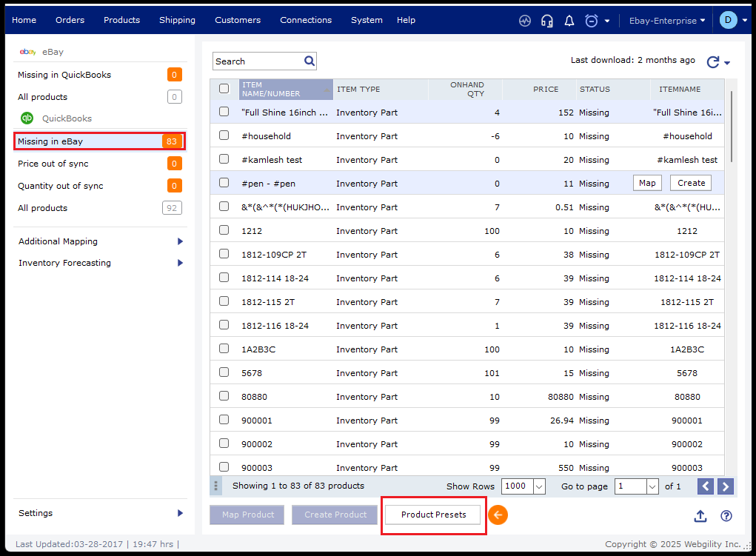The height and width of the screenshot is (556, 756).
Task: Go to next page arrow button
Action: coord(726,486)
